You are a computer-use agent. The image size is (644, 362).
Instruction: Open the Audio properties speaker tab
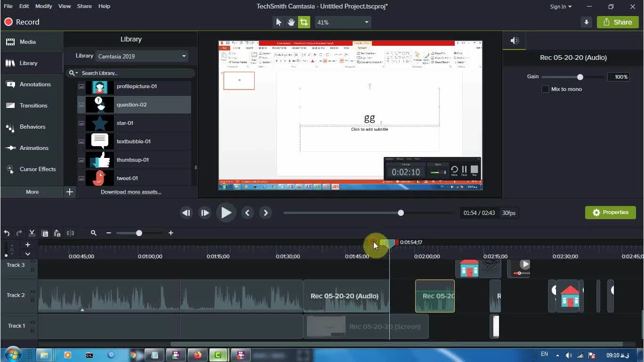pyautogui.click(x=515, y=41)
